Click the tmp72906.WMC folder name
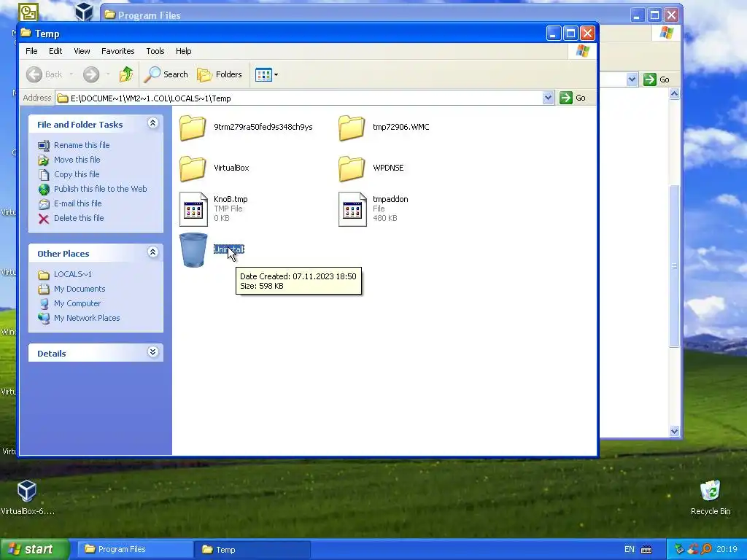747x560 pixels. pos(400,127)
